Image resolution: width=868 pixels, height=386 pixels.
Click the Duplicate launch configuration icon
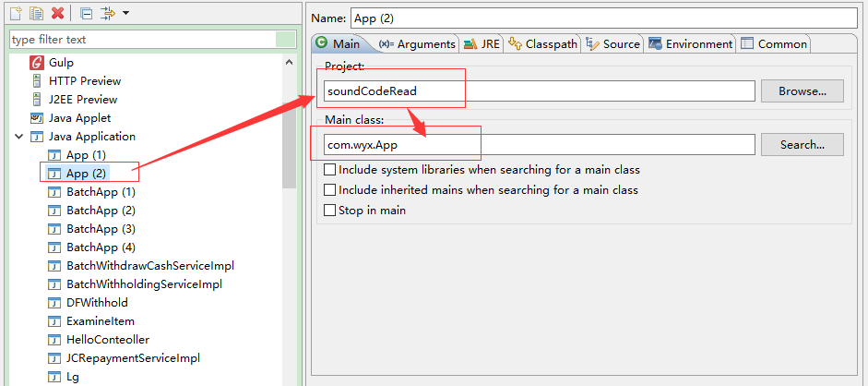[36, 13]
